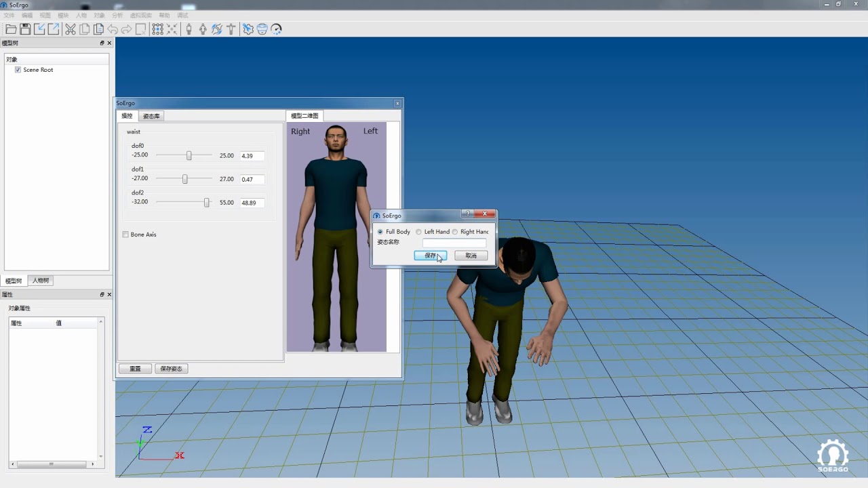The height and width of the screenshot is (488, 868).
Task: Switch to the 操控 tab
Action: coord(127,116)
